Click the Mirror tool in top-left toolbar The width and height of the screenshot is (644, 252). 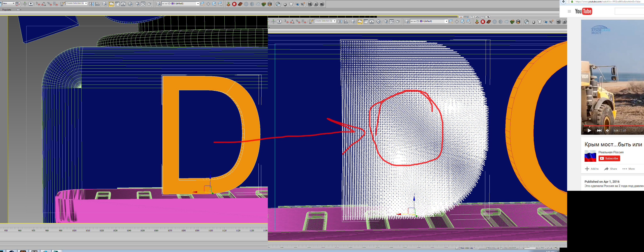(x=91, y=4)
